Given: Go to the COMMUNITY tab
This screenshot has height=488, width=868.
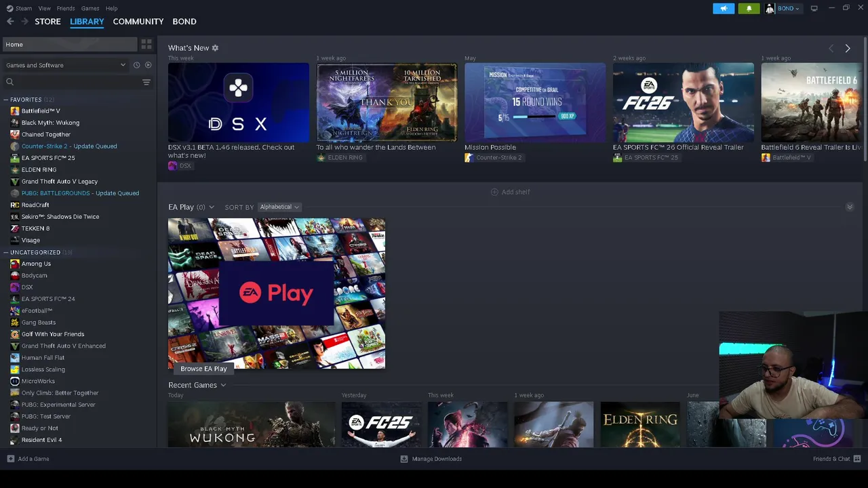Looking at the screenshot, I should pyautogui.click(x=138, y=22).
